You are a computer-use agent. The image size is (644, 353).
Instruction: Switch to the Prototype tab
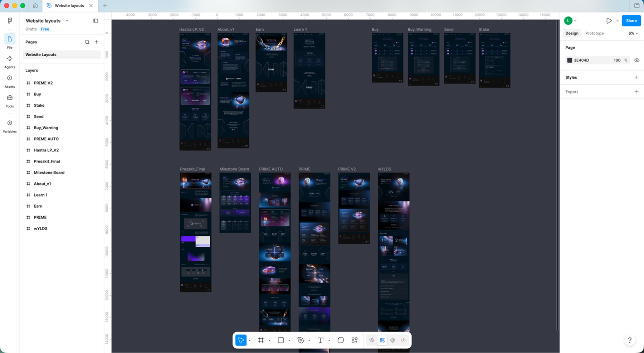click(x=594, y=33)
